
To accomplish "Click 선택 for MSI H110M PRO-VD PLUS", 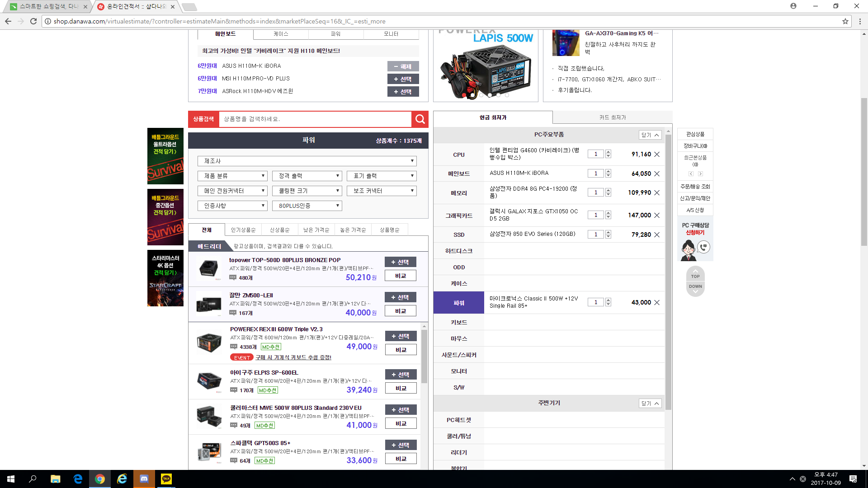I will point(403,79).
